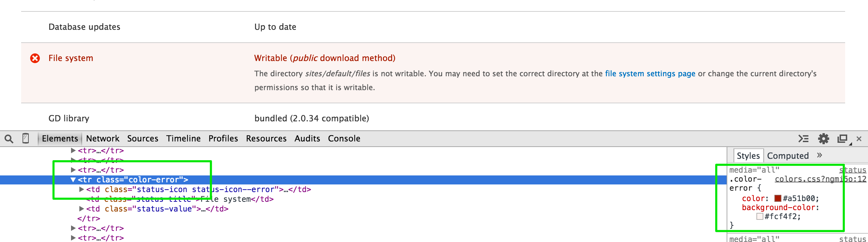Open the Console tab
868x242 pixels.
344,139
